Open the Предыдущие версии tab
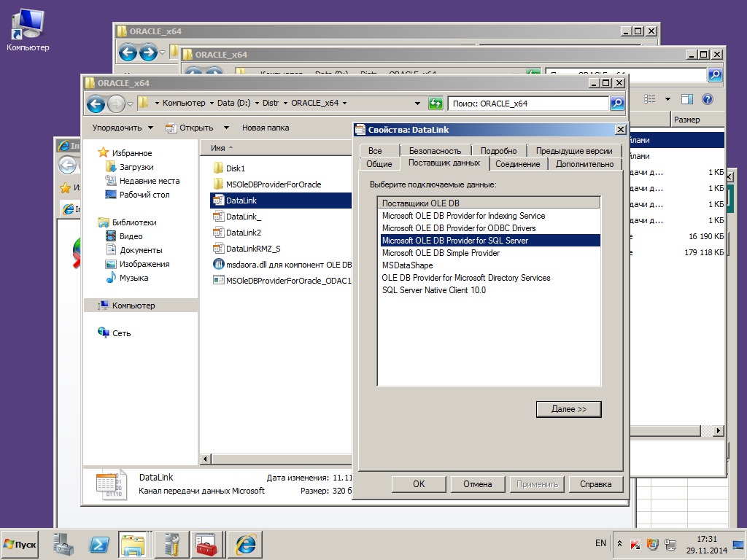 574,150
